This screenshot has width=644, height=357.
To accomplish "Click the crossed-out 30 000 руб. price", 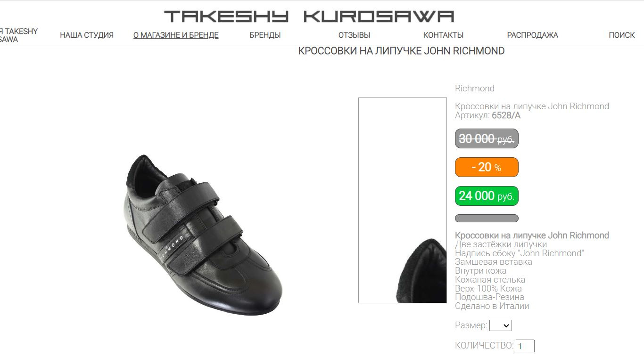I will click(487, 138).
